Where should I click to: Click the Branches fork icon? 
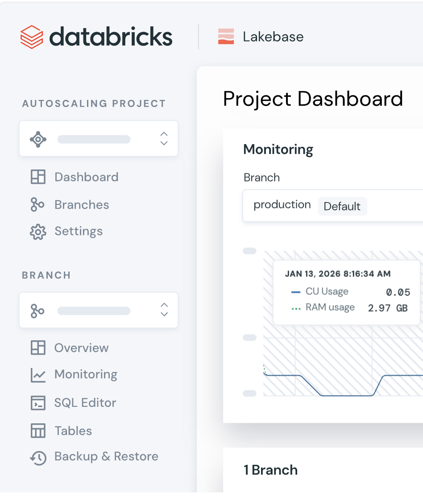click(x=37, y=205)
